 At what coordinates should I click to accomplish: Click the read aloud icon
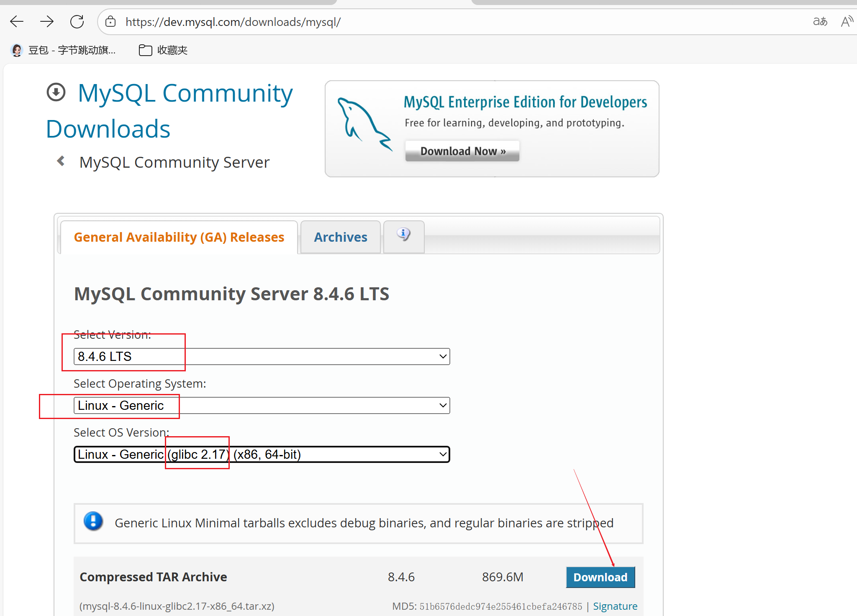pos(847,21)
